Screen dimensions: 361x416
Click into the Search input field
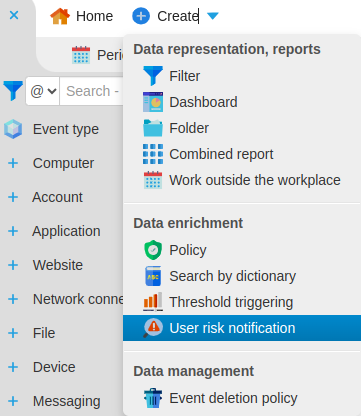(91, 91)
